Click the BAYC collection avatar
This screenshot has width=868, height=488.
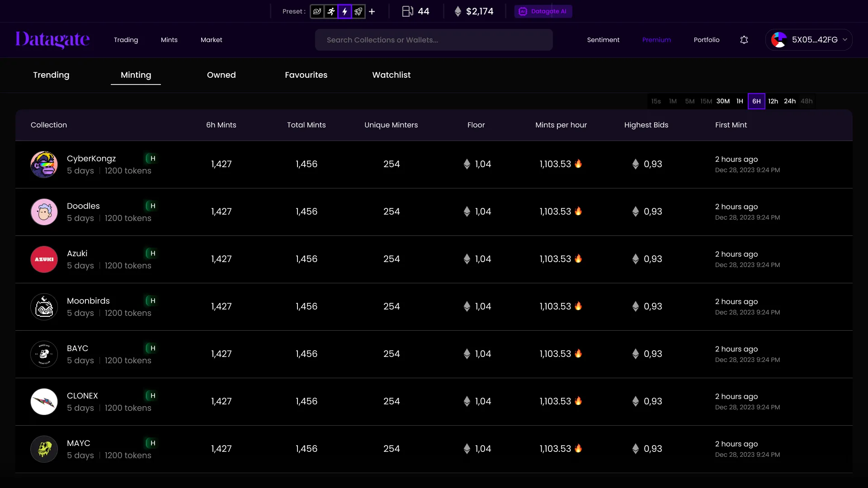[44, 354]
